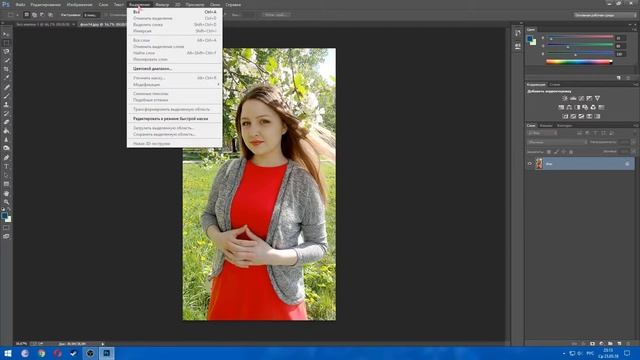Image resolution: width=640 pixels, height=360 pixels.
Task: Add a Curves adjustment
Action: (581, 98)
